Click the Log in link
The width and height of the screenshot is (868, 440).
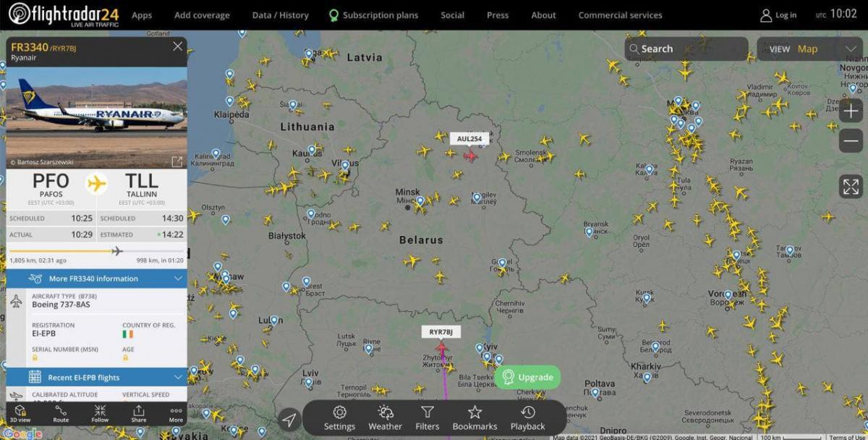[x=778, y=15]
